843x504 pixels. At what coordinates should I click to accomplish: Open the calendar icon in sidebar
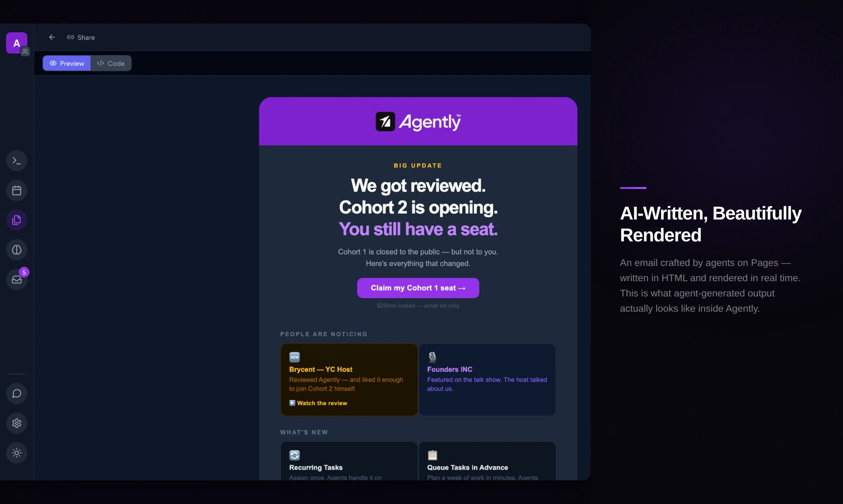tap(17, 191)
